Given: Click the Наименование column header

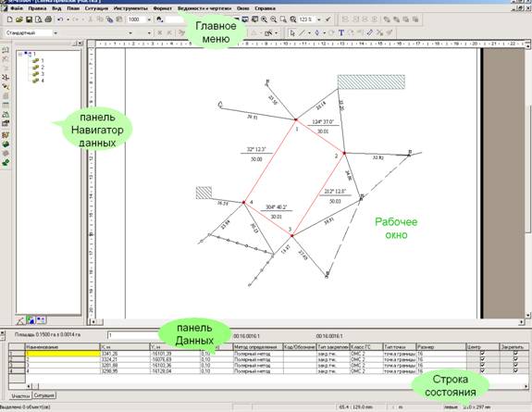Looking at the screenshot, I should (x=63, y=347).
